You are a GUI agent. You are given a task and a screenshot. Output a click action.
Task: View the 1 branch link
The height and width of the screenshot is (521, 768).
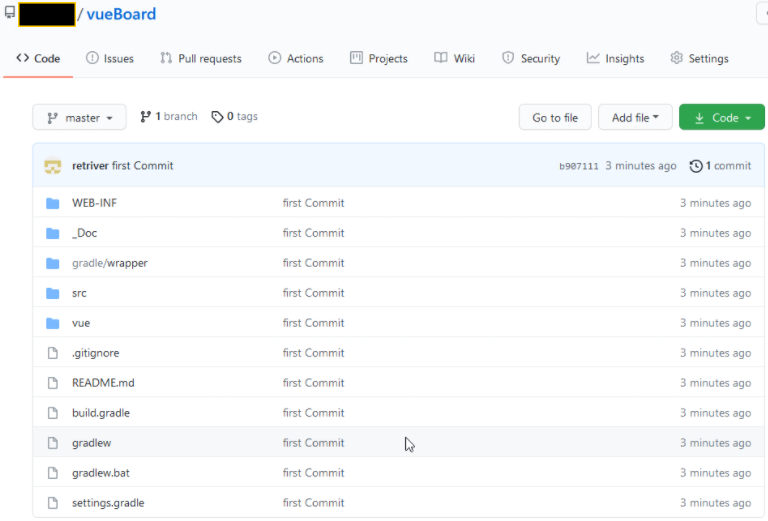coord(168,117)
